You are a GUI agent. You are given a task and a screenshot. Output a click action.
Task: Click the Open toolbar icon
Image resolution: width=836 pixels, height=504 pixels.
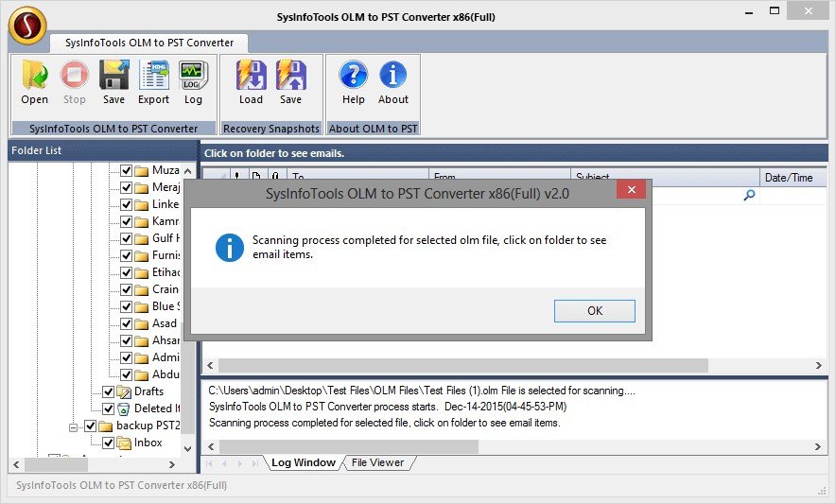coord(35,75)
